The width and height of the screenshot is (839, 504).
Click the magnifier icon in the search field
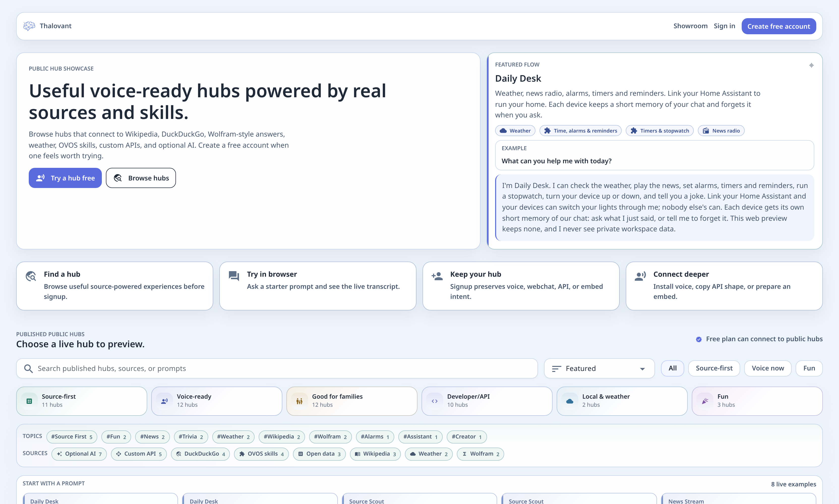click(x=28, y=368)
